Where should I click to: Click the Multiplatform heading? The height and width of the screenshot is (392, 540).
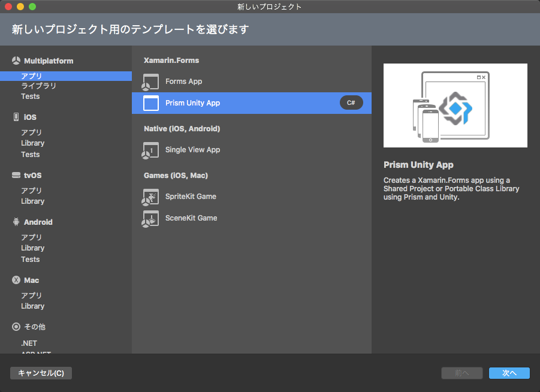49,61
